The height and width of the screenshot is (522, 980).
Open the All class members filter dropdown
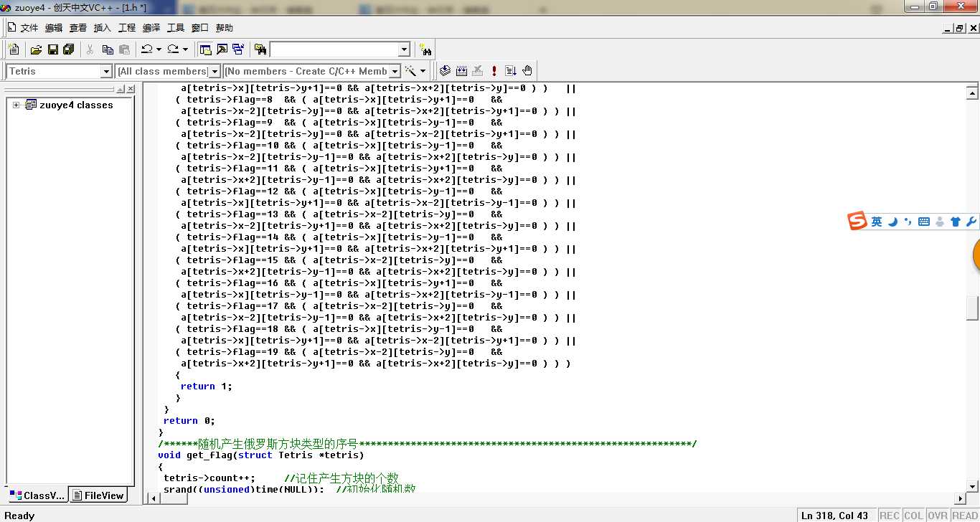coord(214,72)
